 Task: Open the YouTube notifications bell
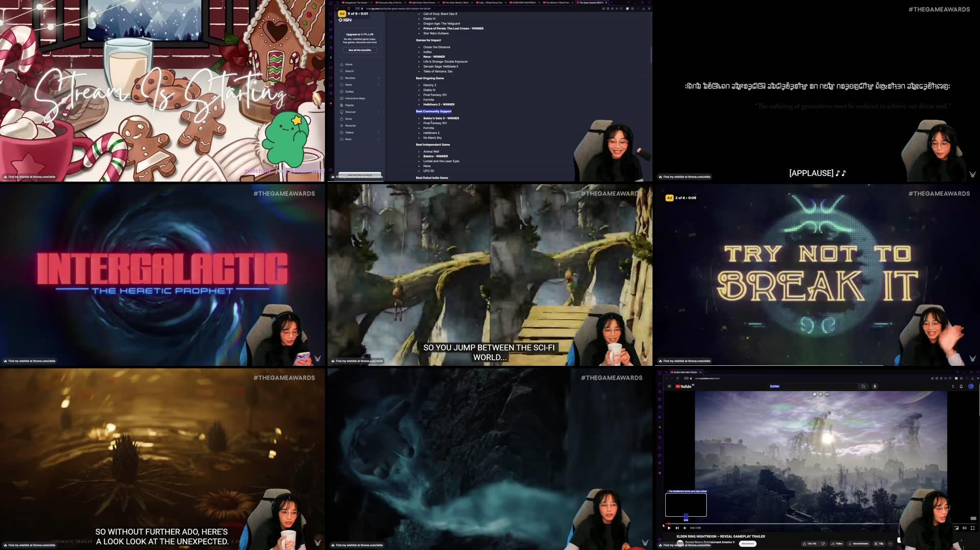pyautogui.click(x=961, y=386)
